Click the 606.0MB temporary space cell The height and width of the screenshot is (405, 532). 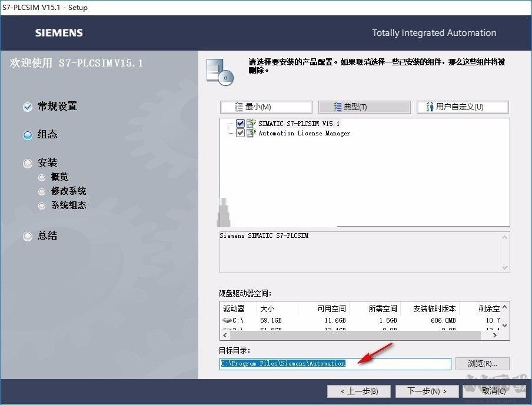[444, 320]
